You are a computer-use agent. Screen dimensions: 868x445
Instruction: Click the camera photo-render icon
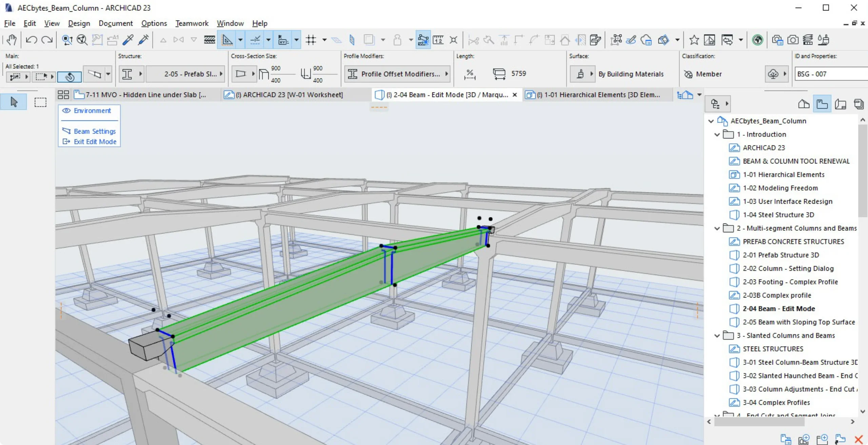tap(793, 40)
